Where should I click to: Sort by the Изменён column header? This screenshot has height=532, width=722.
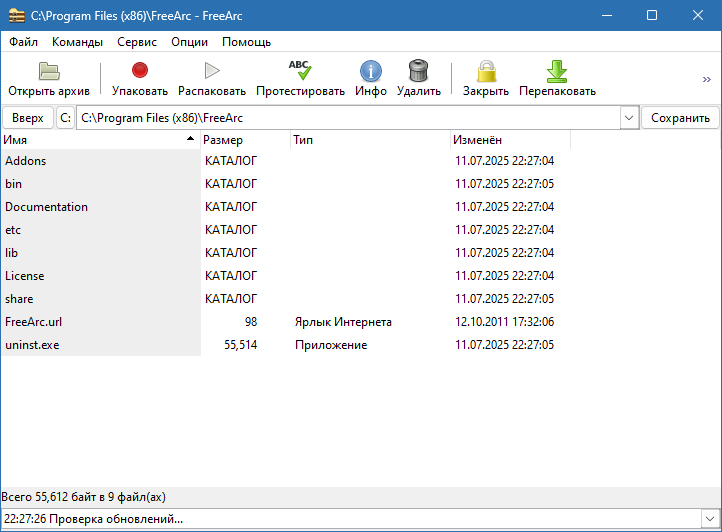pyautogui.click(x=510, y=140)
